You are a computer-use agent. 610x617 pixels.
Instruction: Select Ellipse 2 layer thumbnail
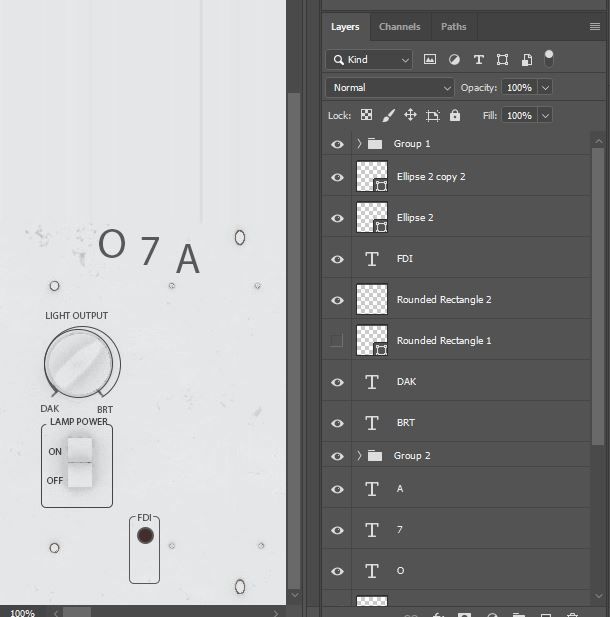coord(372,218)
